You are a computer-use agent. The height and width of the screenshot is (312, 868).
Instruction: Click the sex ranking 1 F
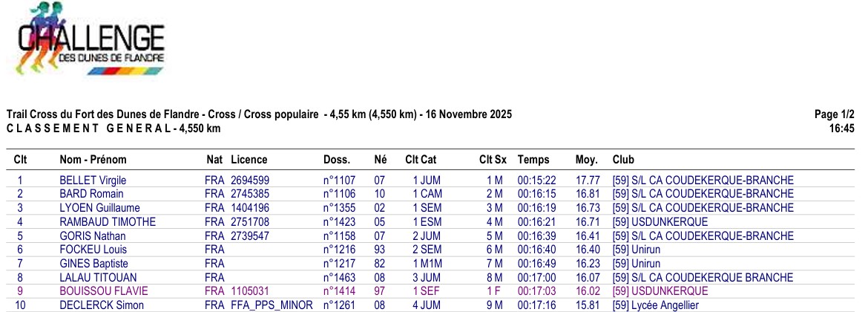click(494, 291)
